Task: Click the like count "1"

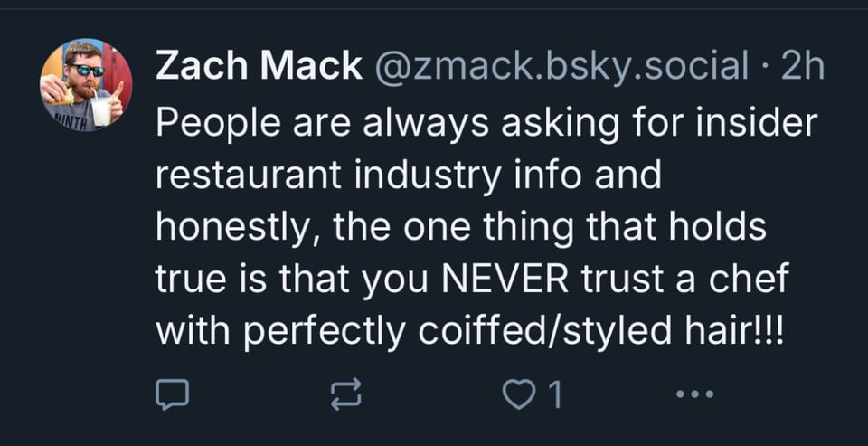Action: click(555, 394)
